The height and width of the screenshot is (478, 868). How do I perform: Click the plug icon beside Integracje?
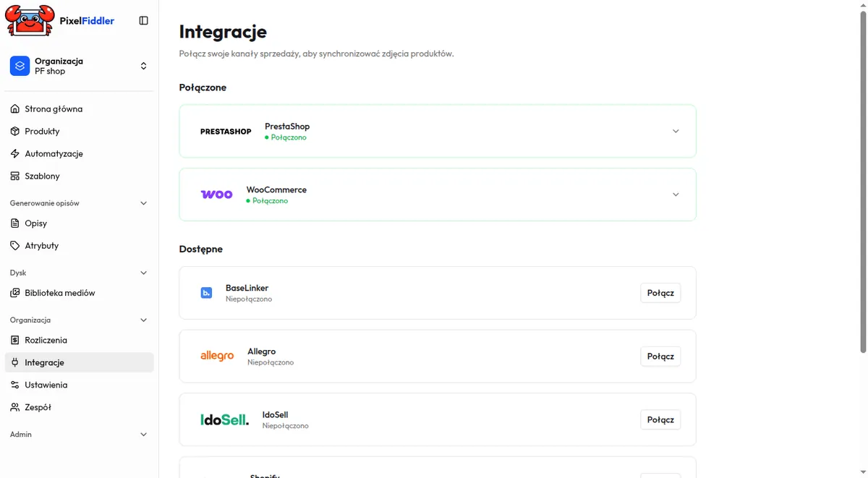pos(15,362)
